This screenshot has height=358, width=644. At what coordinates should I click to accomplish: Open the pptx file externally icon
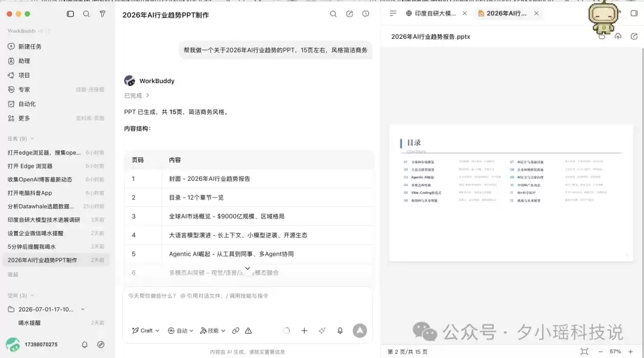634,36
